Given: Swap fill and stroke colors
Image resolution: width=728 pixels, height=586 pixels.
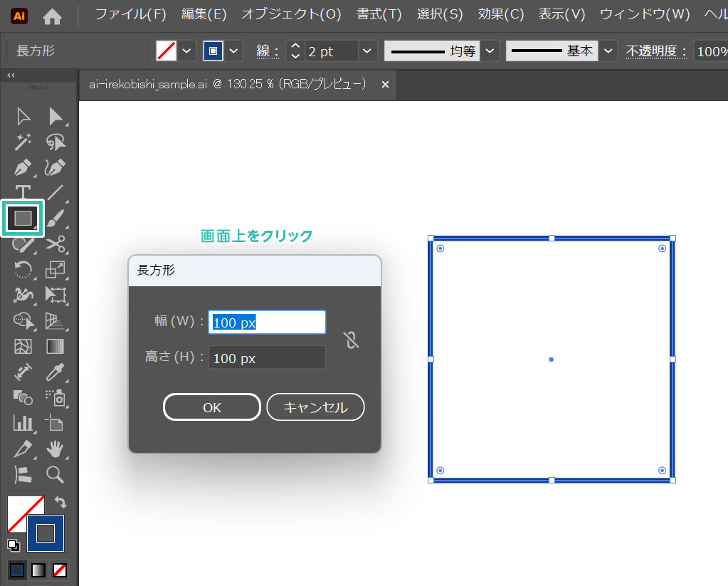Looking at the screenshot, I should [x=60, y=503].
